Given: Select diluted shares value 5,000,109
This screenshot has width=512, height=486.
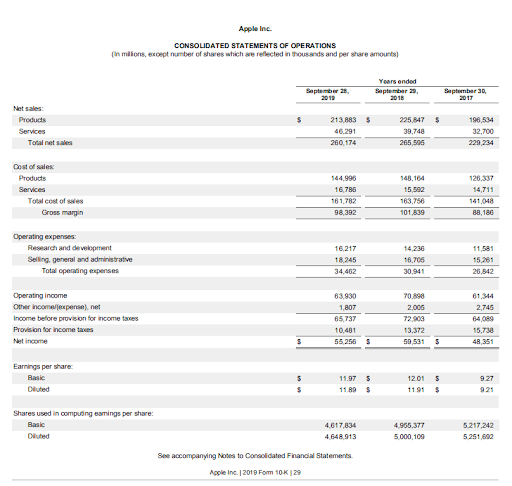Looking at the screenshot, I should click(x=409, y=437).
